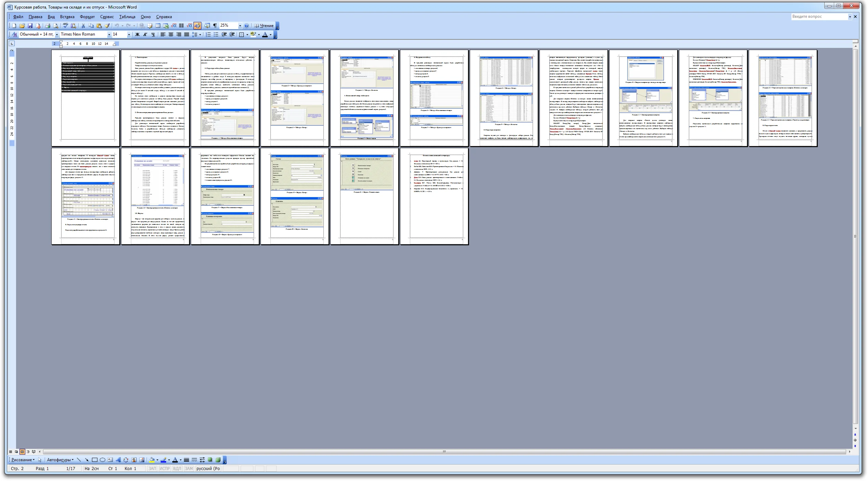
Task: Select the Oval drawing tool
Action: coord(102,460)
